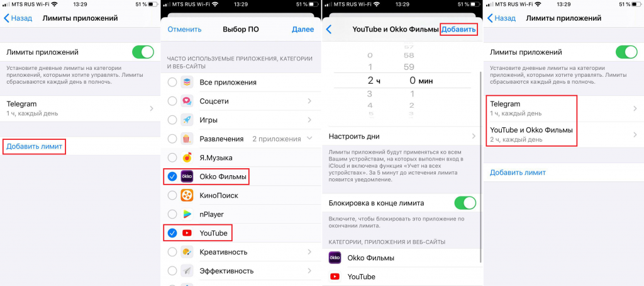Screen dimensions: 644x286
Task: Tap Отменить on the Выбор ПО sheet
Action: [184, 29]
